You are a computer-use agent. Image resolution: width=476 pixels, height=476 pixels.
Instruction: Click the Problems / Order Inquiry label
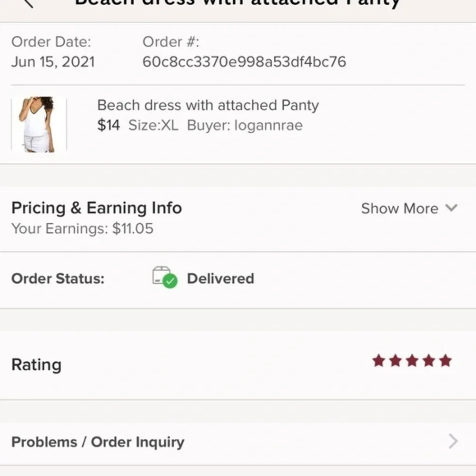[98, 442]
